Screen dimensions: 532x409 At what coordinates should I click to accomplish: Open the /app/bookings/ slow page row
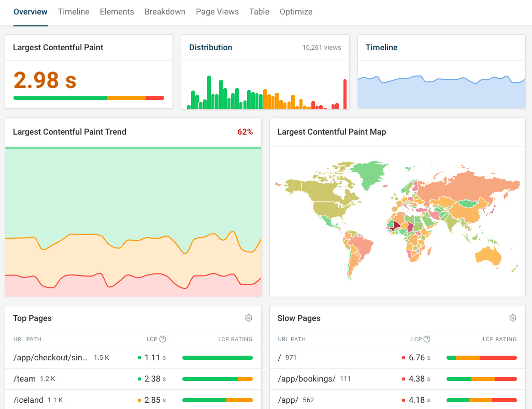(x=397, y=379)
